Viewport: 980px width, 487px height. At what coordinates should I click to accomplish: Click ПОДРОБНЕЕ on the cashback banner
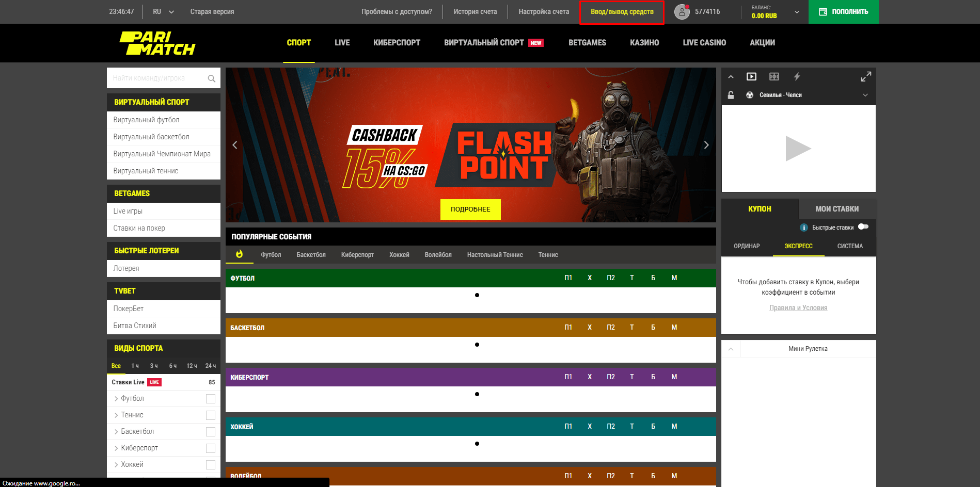click(x=470, y=209)
